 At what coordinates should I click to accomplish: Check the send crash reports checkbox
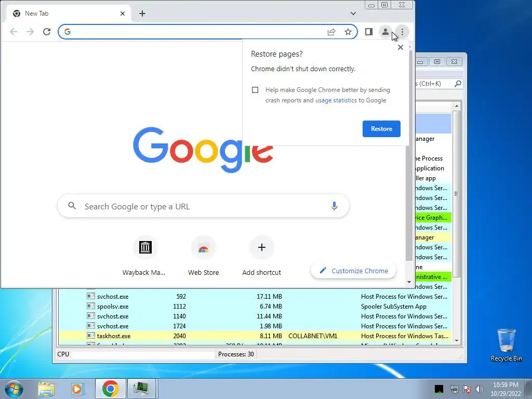[255, 90]
